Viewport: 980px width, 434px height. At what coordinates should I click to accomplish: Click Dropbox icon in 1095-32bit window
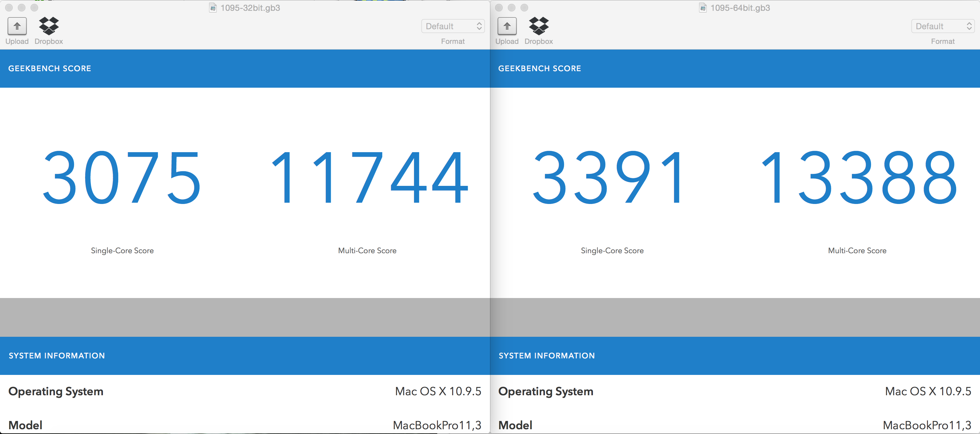click(x=49, y=26)
